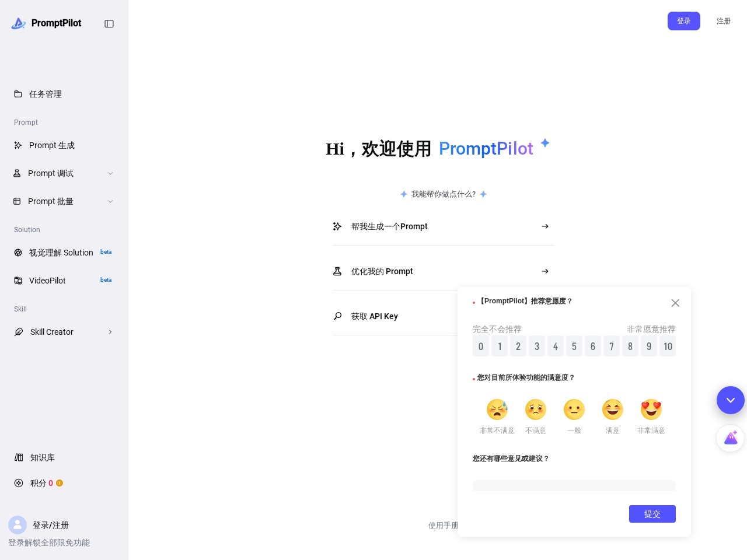The height and width of the screenshot is (560, 747).
Task: Rate recommendation score 2
Action: [518, 346]
